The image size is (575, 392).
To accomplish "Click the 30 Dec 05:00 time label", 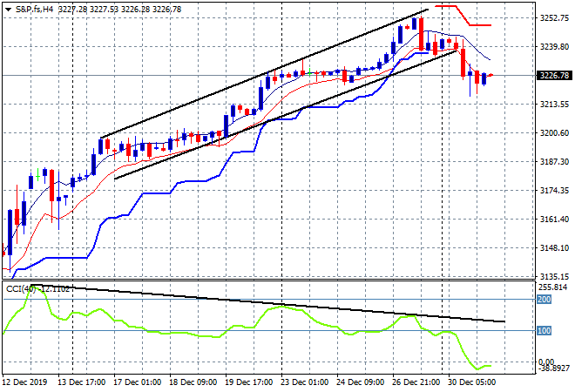I will point(471,382).
